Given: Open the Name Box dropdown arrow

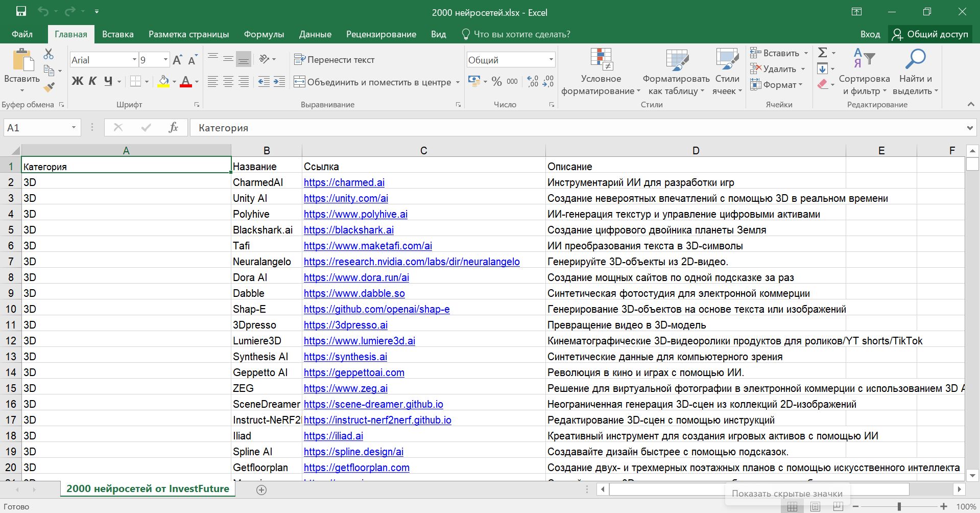Looking at the screenshot, I should 74,128.
